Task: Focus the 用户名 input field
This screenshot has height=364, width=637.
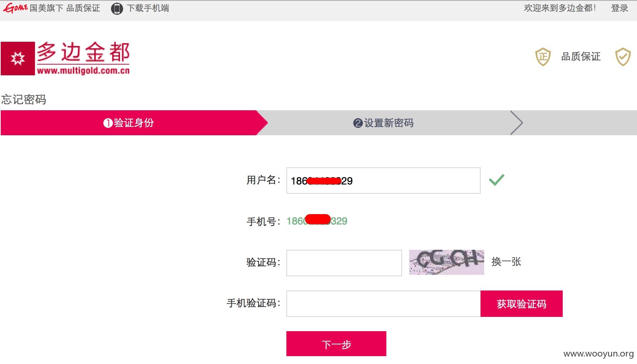Action: [x=383, y=181]
